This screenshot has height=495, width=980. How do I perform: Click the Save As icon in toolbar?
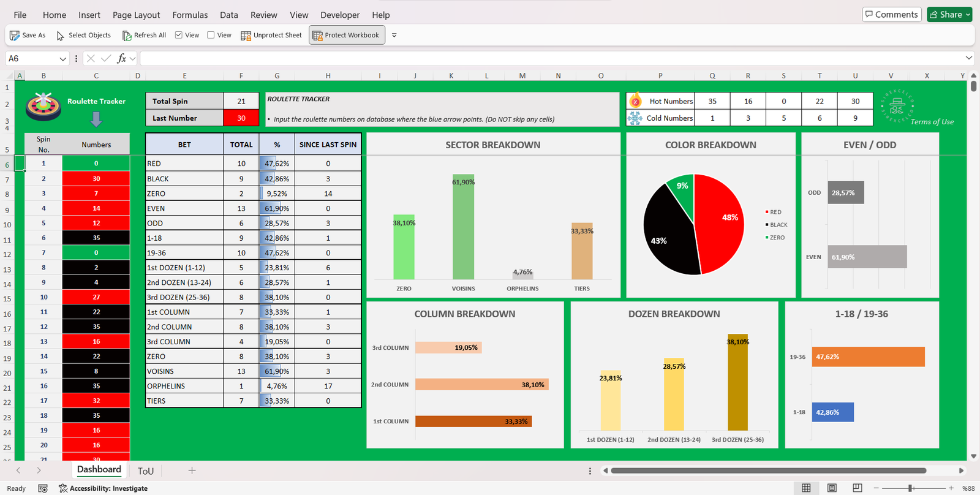tap(15, 36)
